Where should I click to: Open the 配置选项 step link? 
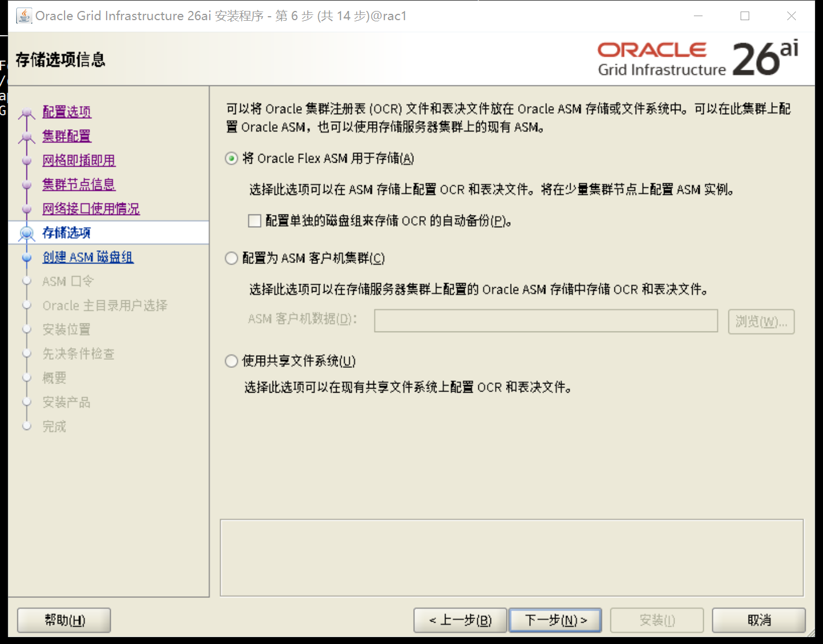[x=67, y=112]
